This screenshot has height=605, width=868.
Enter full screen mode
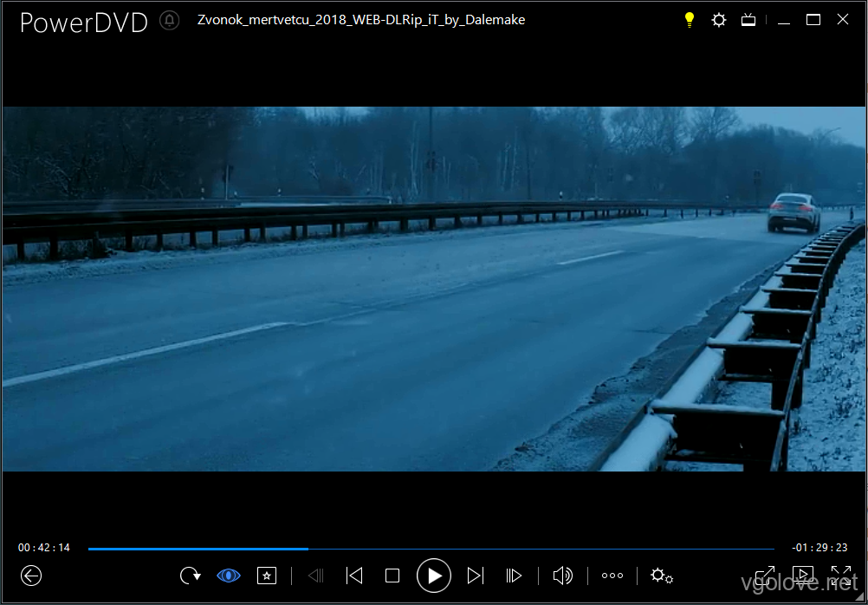click(841, 575)
